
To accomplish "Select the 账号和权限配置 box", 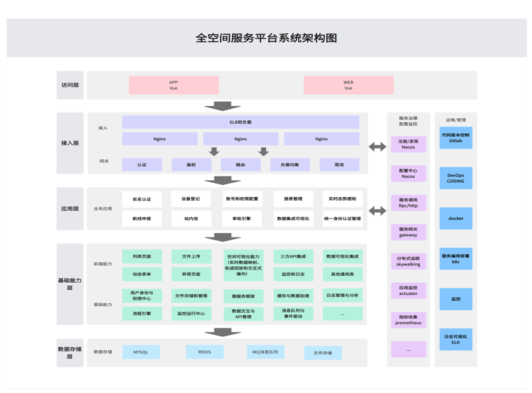I will tap(242, 199).
